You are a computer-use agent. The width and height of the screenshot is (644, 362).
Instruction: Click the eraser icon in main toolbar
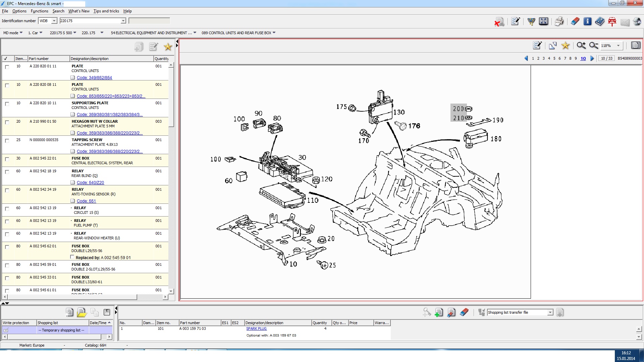(575, 21)
